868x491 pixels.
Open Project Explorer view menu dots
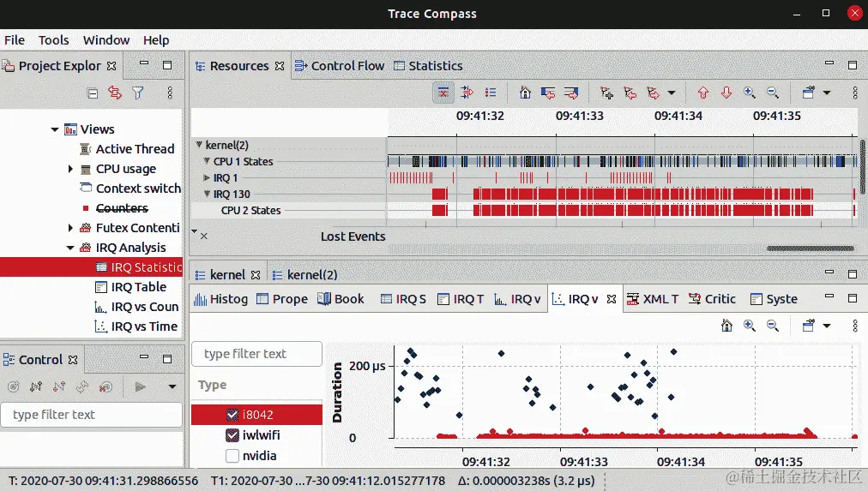click(170, 93)
